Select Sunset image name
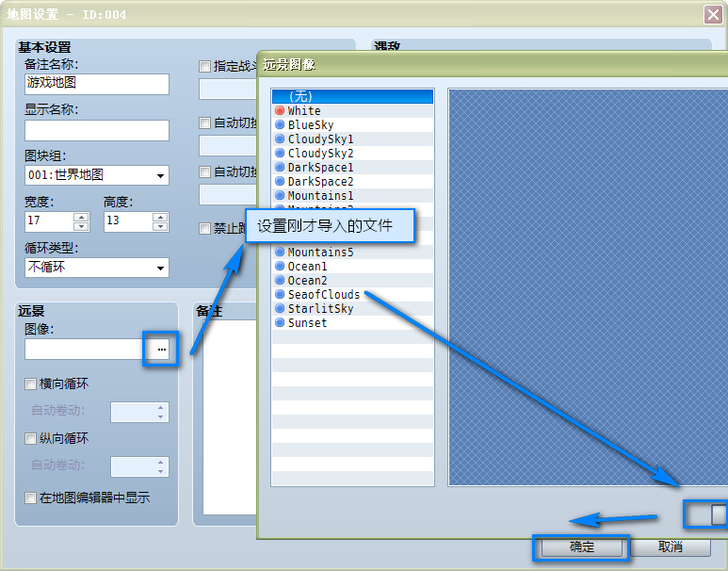Screen dimensions: 728x571 point(307,322)
